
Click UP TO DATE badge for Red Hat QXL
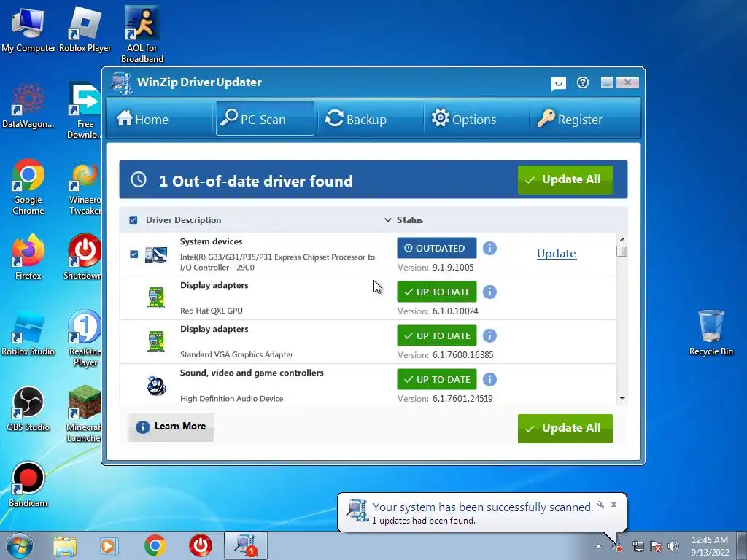point(437,292)
